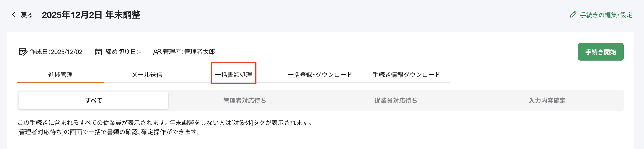Click the people icon next to 管理者

click(x=158, y=52)
